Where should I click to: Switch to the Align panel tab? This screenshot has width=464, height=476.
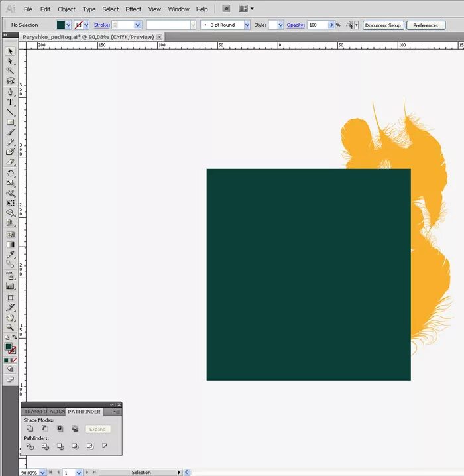point(57,412)
